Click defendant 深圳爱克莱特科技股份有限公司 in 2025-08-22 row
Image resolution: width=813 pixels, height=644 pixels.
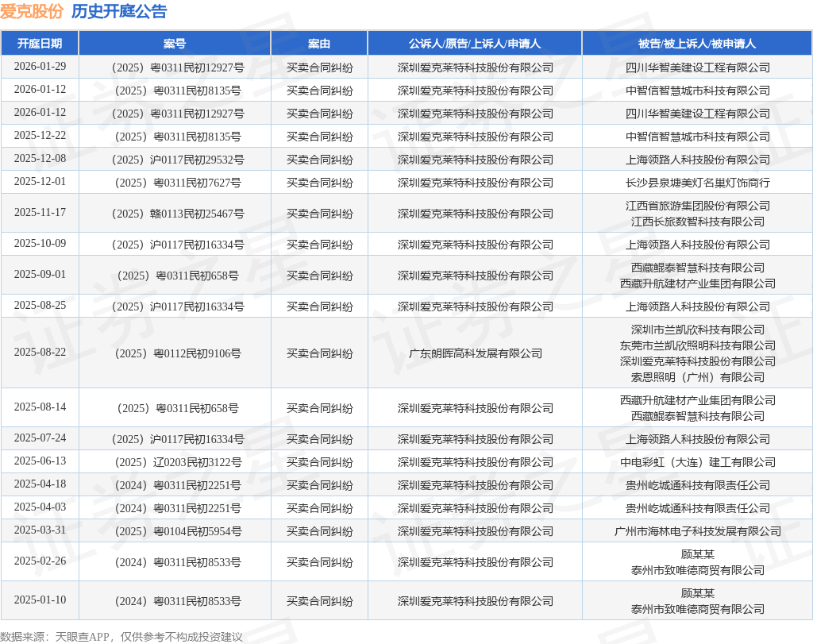(x=697, y=361)
